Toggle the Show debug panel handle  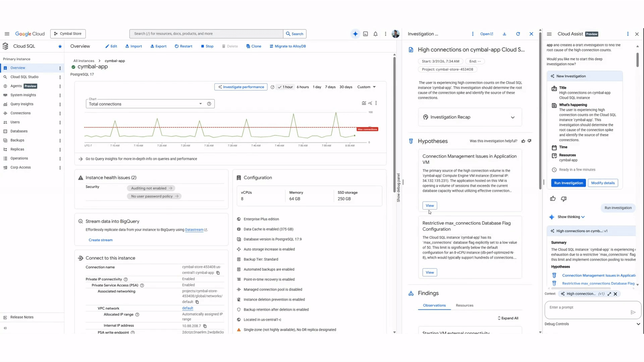(398, 188)
